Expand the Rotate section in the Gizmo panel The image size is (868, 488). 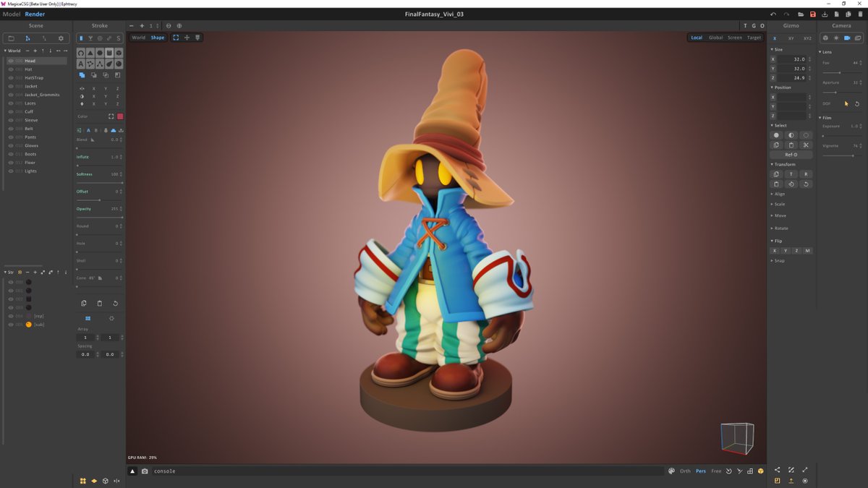click(780, 228)
